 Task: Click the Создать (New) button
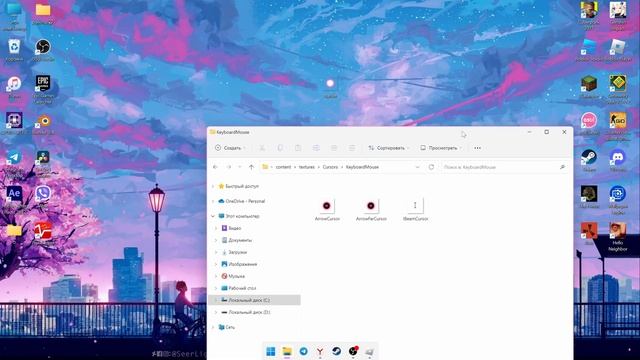pos(230,148)
